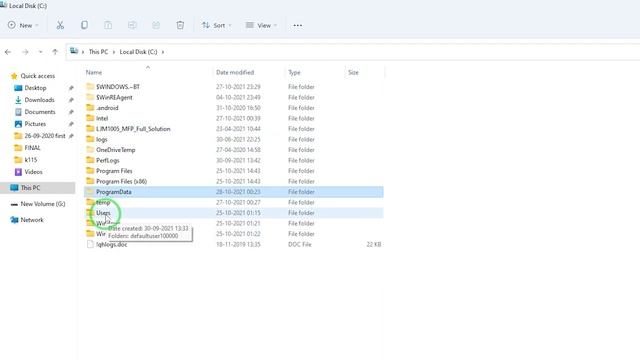Open Videos in the sidebar
This screenshot has height=360, width=640.
click(x=33, y=172)
